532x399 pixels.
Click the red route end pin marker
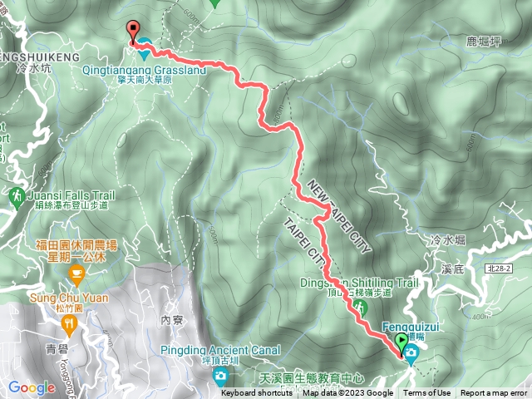pos(133,32)
